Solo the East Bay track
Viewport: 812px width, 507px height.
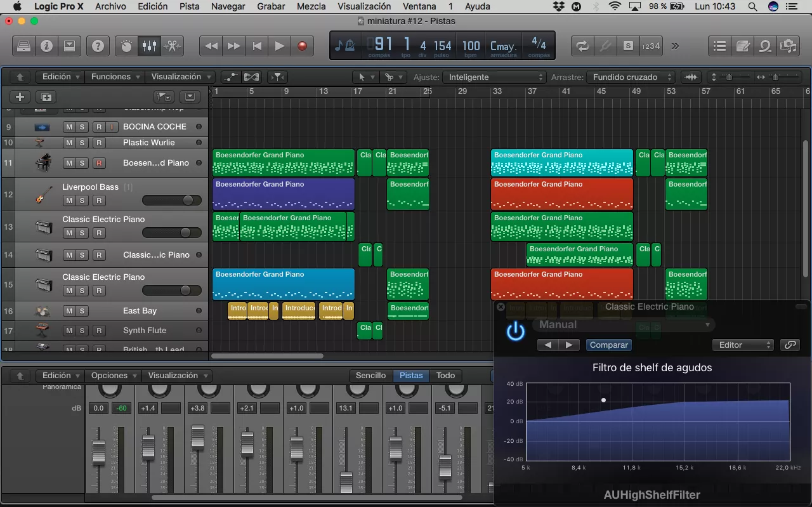pos(82,311)
